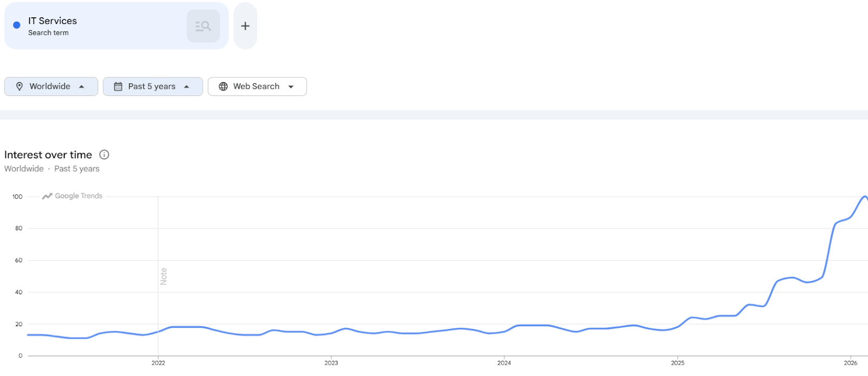Click the Google Trends arrow logo in the chart

pyautogui.click(x=47, y=196)
